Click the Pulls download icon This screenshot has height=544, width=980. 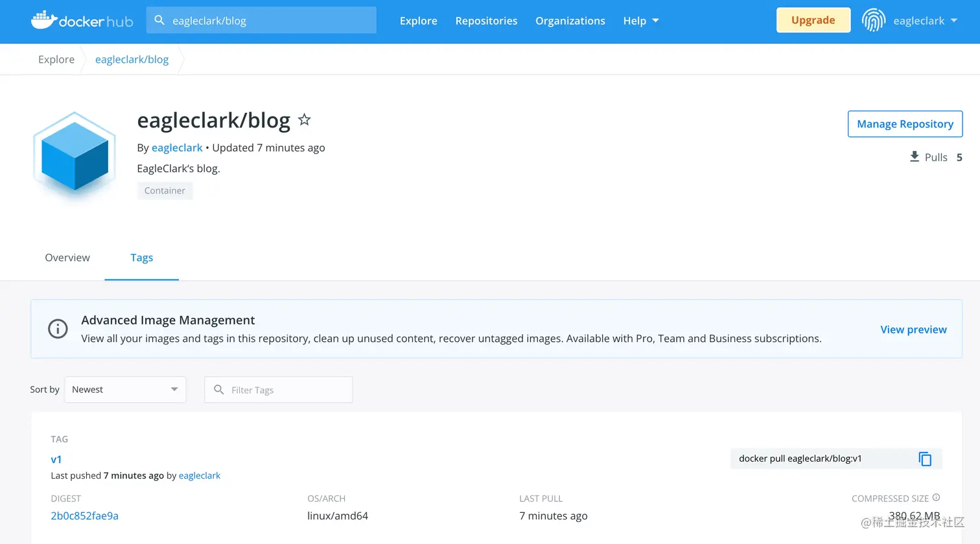[914, 157]
